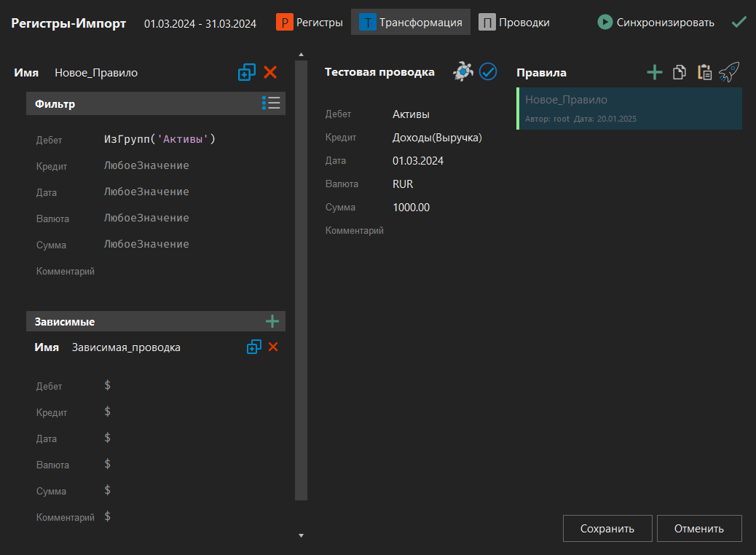This screenshot has width=756, height=555.
Task: Duplicate the Зависимая_проводка entry
Action: pos(253,347)
